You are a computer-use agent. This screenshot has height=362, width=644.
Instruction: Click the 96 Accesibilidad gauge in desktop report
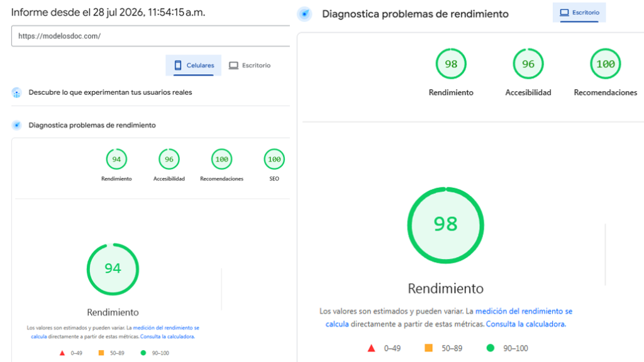[528, 64]
